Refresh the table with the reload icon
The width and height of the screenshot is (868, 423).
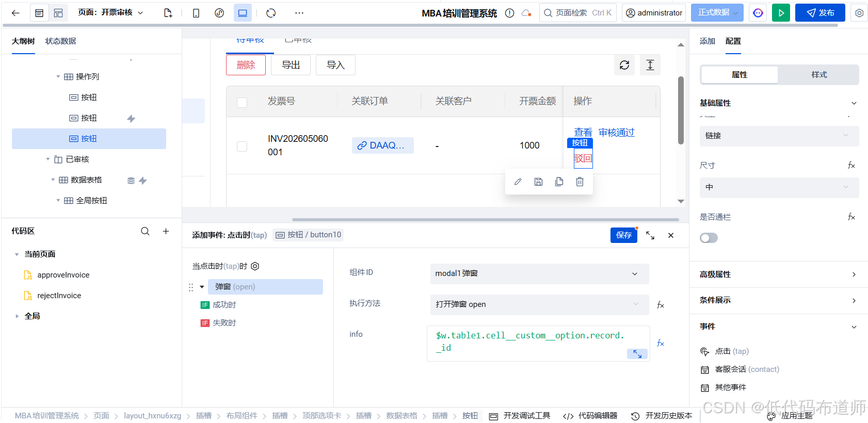click(624, 65)
